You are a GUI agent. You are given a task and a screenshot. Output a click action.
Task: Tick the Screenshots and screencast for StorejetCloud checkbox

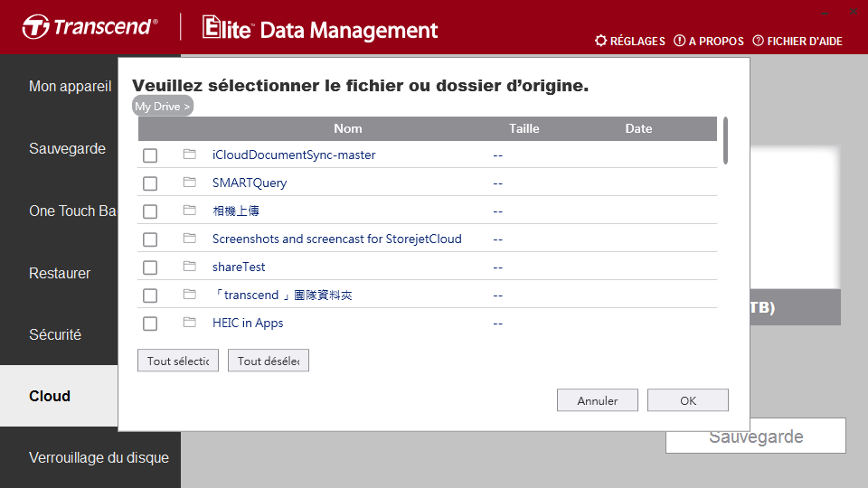point(150,239)
